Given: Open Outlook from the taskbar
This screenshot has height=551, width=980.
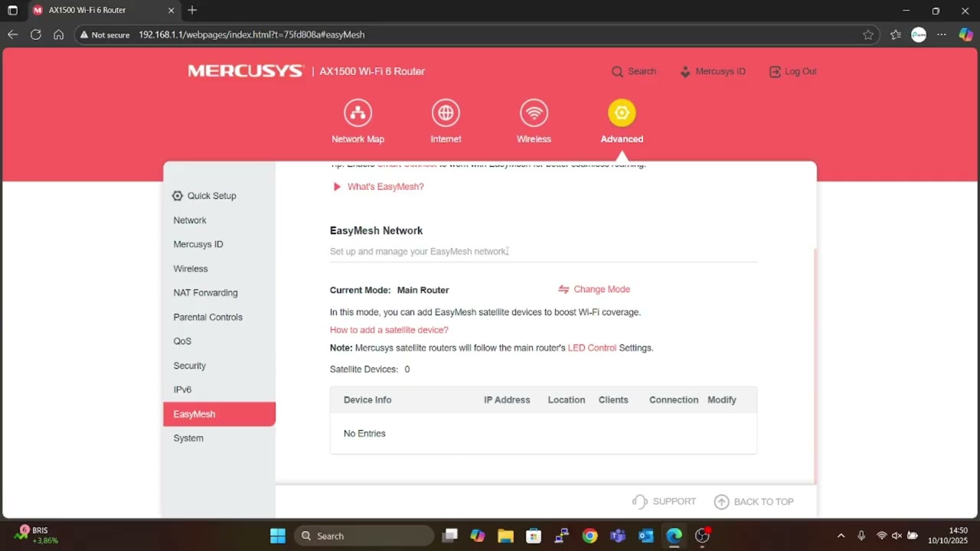Looking at the screenshot, I should (645, 536).
